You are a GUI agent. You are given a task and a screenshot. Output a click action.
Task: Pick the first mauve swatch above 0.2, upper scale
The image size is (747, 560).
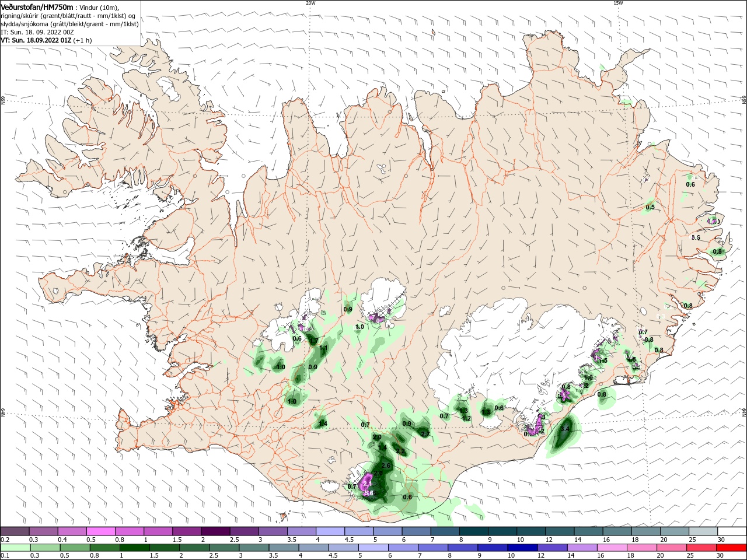pos(15,531)
